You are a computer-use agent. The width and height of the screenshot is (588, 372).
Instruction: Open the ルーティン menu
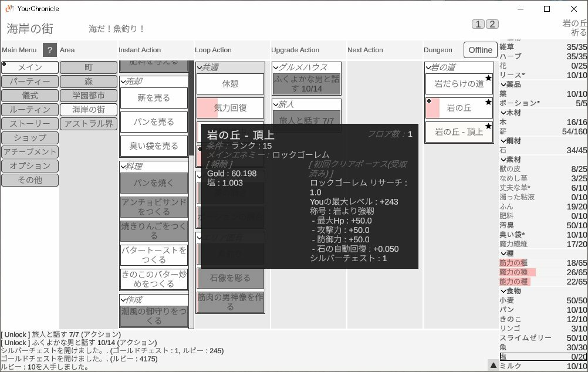coord(30,110)
